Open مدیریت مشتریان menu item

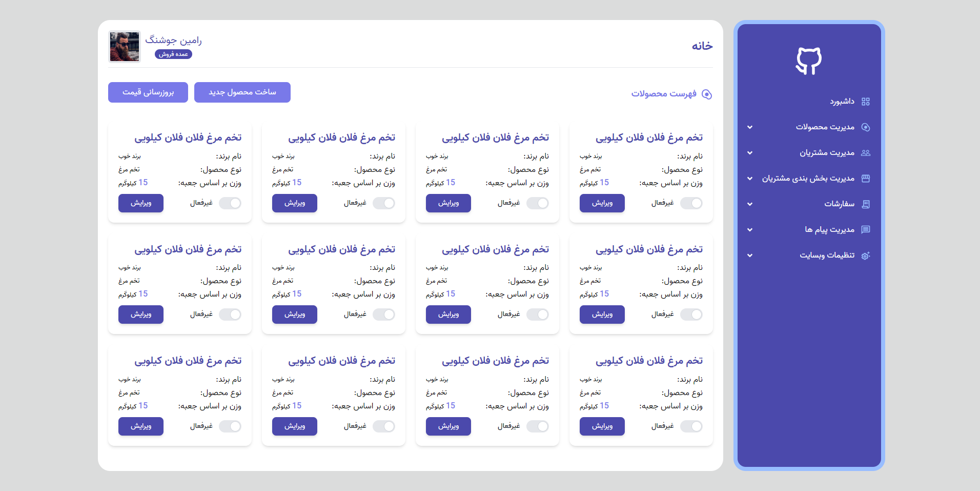tap(827, 153)
